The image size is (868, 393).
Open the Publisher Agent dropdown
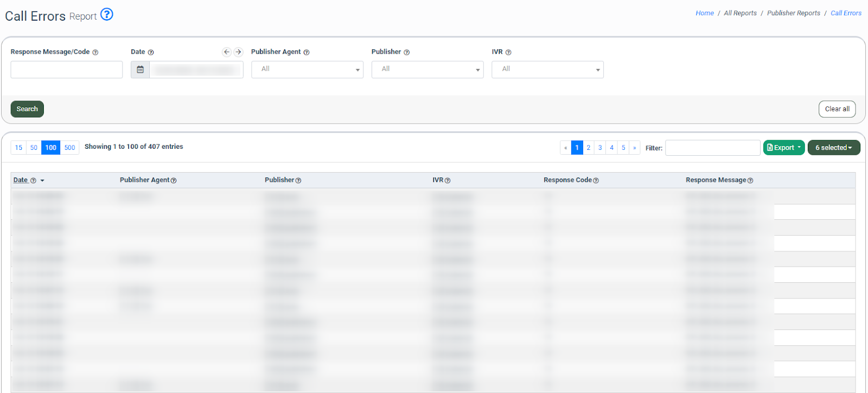pyautogui.click(x=307, y=69)
